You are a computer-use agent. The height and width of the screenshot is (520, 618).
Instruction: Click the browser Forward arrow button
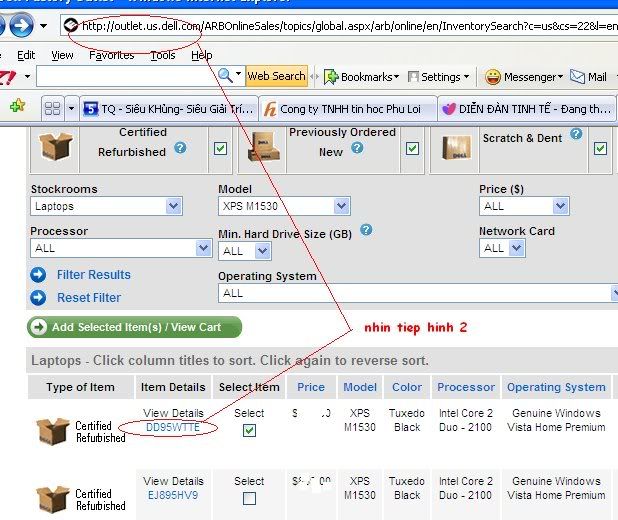(x=21, y=26)
